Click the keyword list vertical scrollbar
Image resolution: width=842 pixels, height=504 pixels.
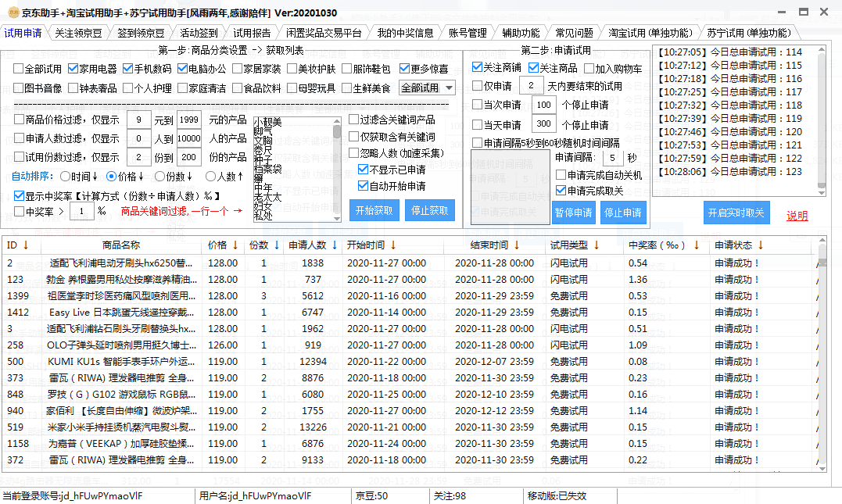pyautogui.click(x=337, y=170)
